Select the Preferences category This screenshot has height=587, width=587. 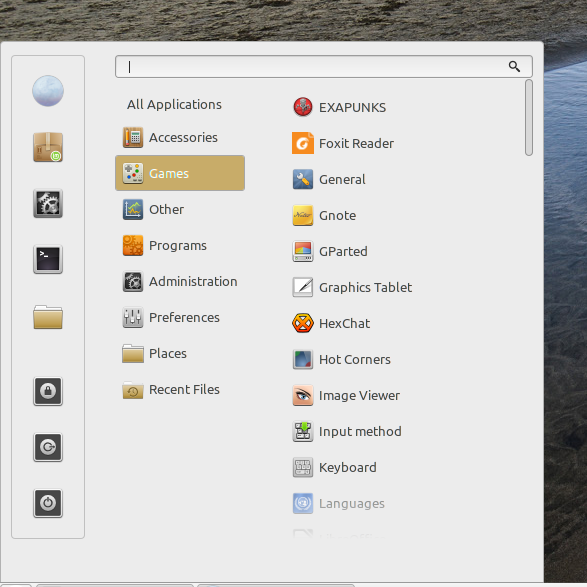coord(180,317)
